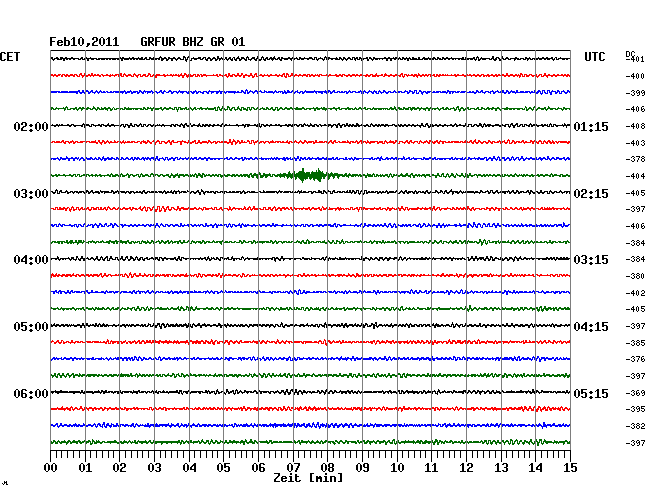Click the DC offset value -404
The image size is (650, 494).
tap(635, 176)
